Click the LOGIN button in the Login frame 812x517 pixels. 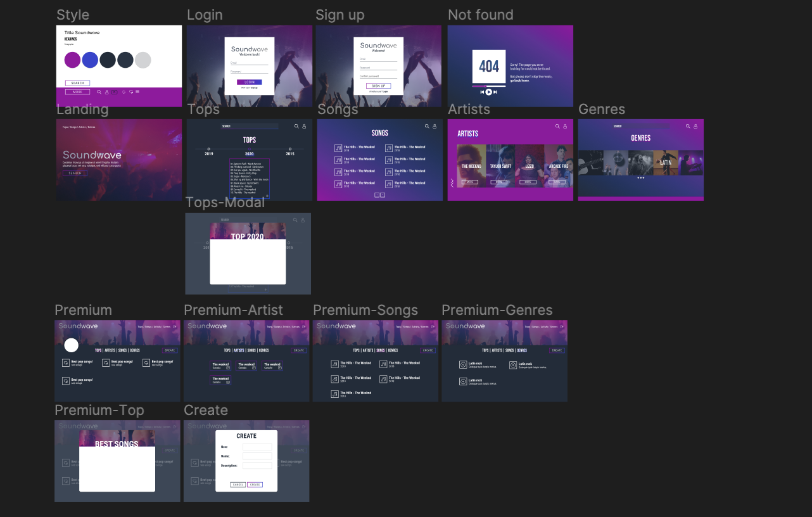tap(249, 82)
